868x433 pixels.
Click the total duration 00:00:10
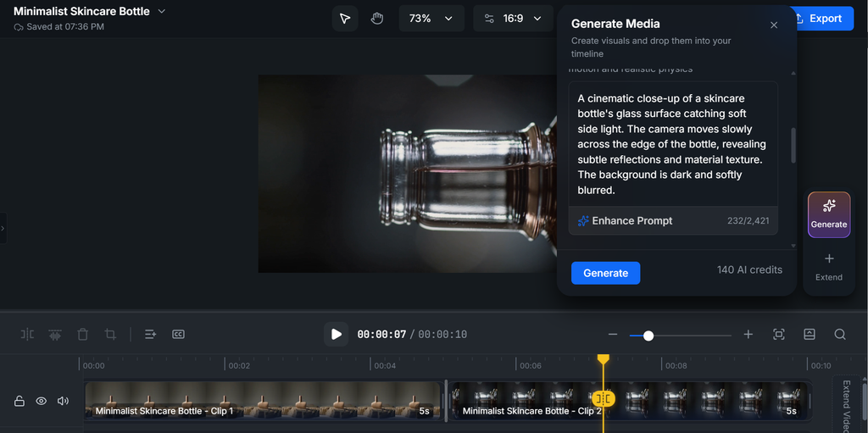442,335
